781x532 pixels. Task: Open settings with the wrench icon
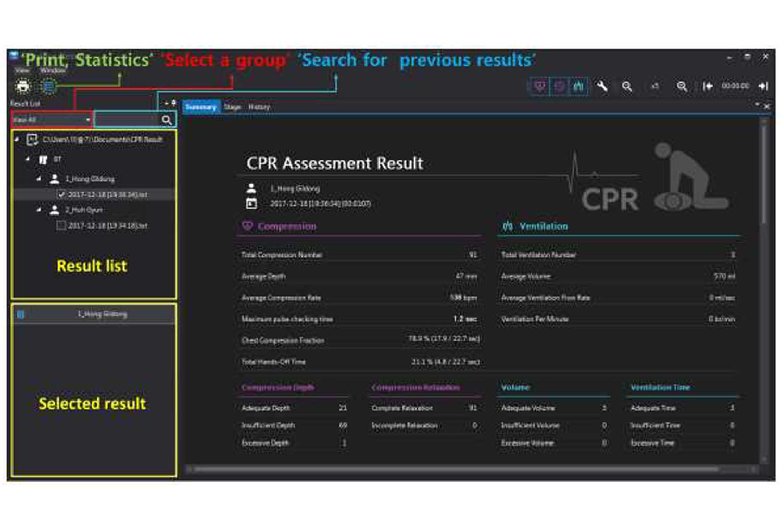coord(602,87)
